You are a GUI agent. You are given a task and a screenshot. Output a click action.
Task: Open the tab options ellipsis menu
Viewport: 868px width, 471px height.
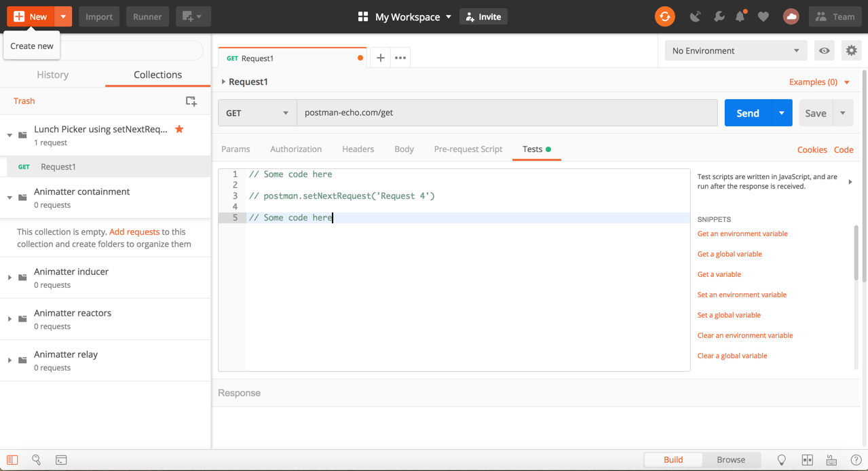pos(400,58)
